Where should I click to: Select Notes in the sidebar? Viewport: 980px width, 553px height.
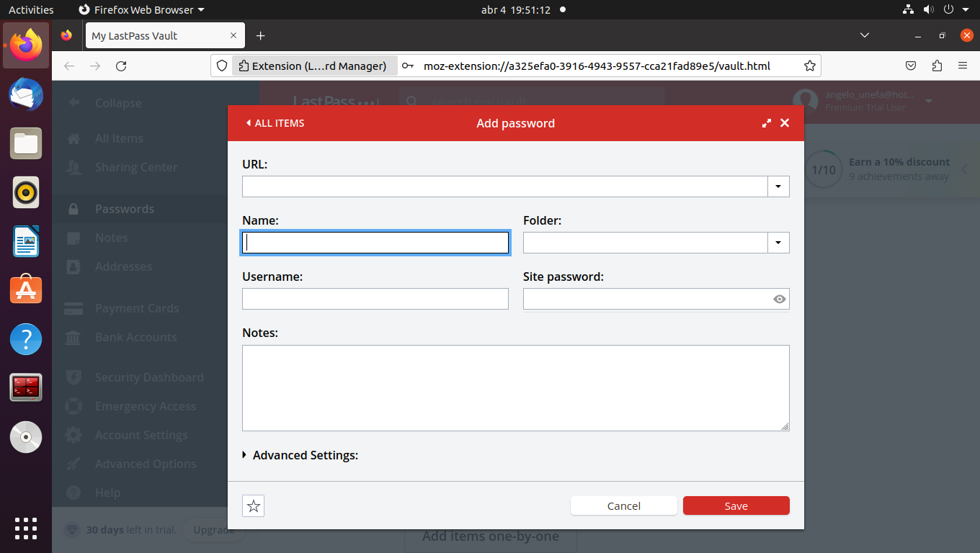coord(111,238)
